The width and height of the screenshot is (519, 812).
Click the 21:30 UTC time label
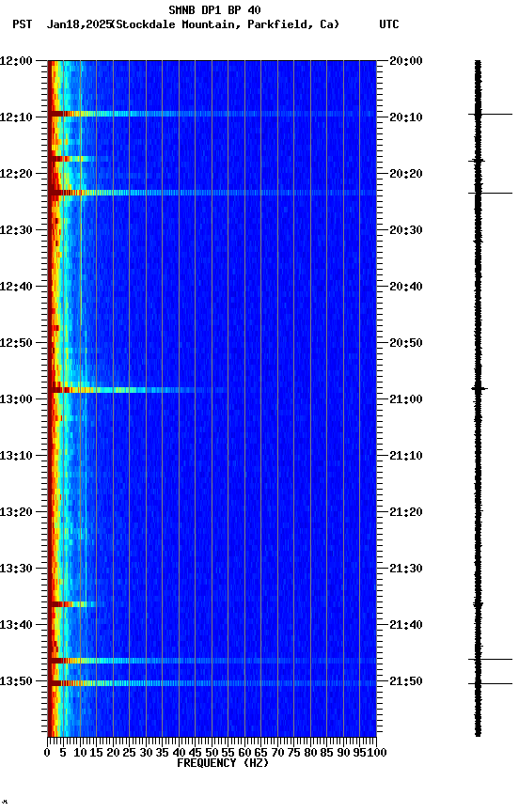405,570
